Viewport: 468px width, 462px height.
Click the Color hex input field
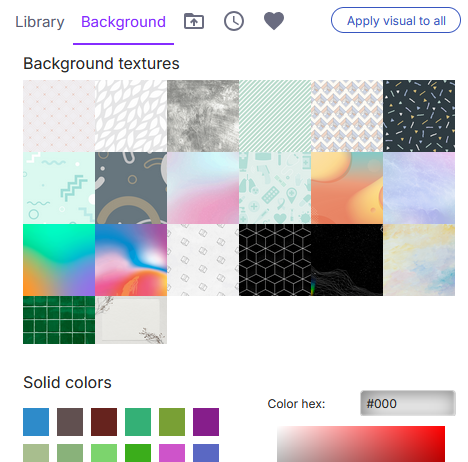pos(408,403)
